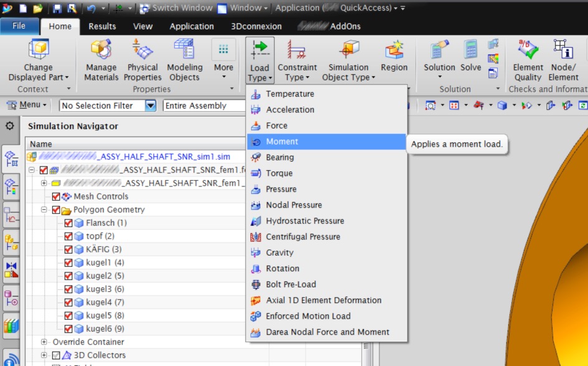Click the Load Type button
The width and height of the screenshot is (588, 366).
click(x=260, y=60)
